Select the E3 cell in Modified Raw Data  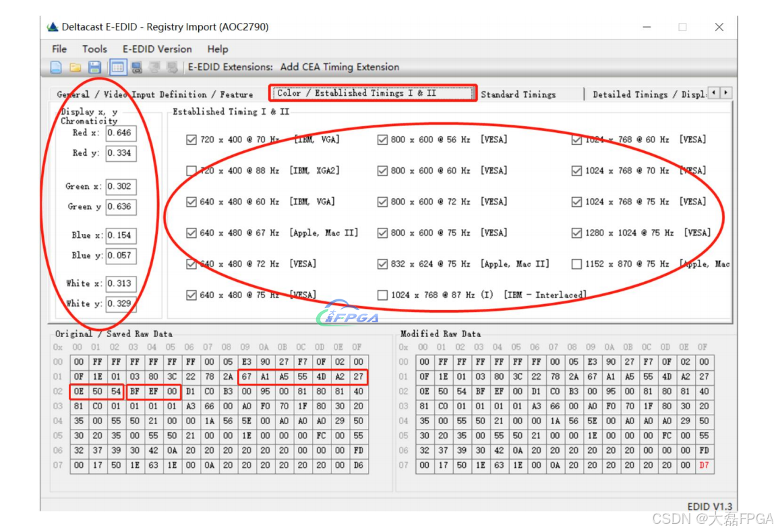tap(592, 362)
